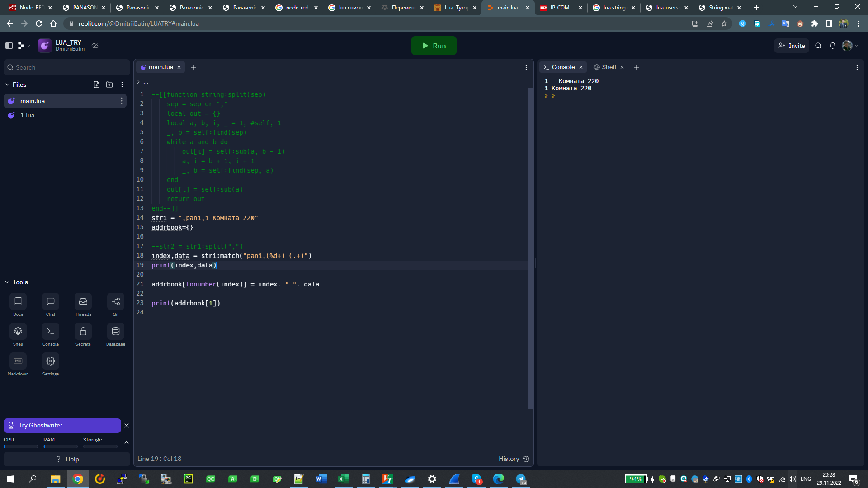Dismiss the Try Ghostwriter banner
The height and width of the screenshot is (488, 868).
(127, 426)
